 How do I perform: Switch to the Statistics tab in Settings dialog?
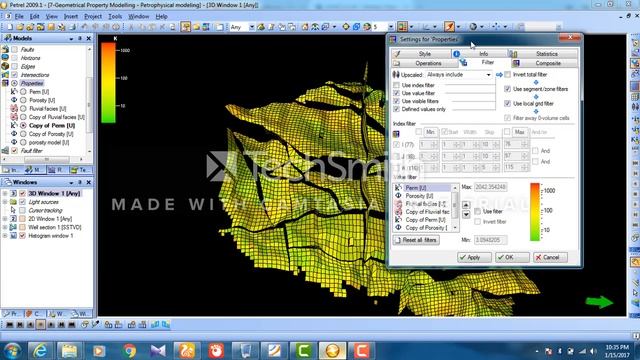543,53
